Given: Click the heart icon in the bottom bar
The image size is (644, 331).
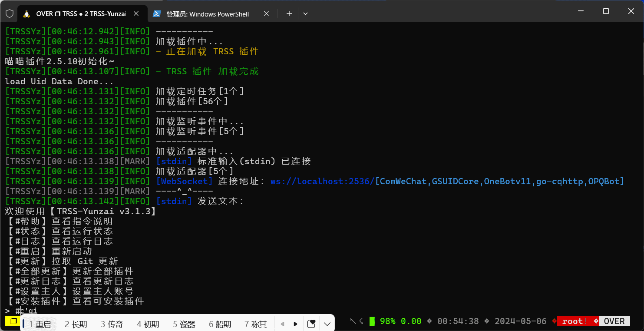Looking at the screenshot, I should click(311, 323).
